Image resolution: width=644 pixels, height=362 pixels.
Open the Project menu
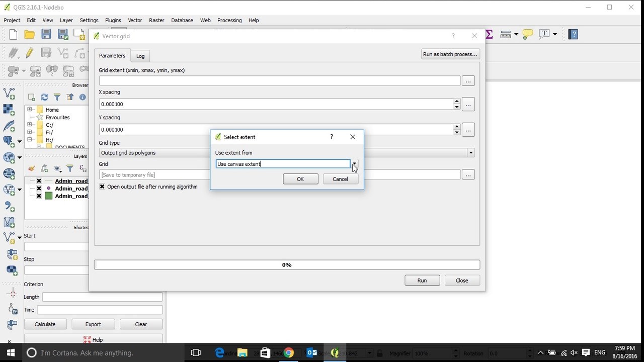tap(12, 20)
